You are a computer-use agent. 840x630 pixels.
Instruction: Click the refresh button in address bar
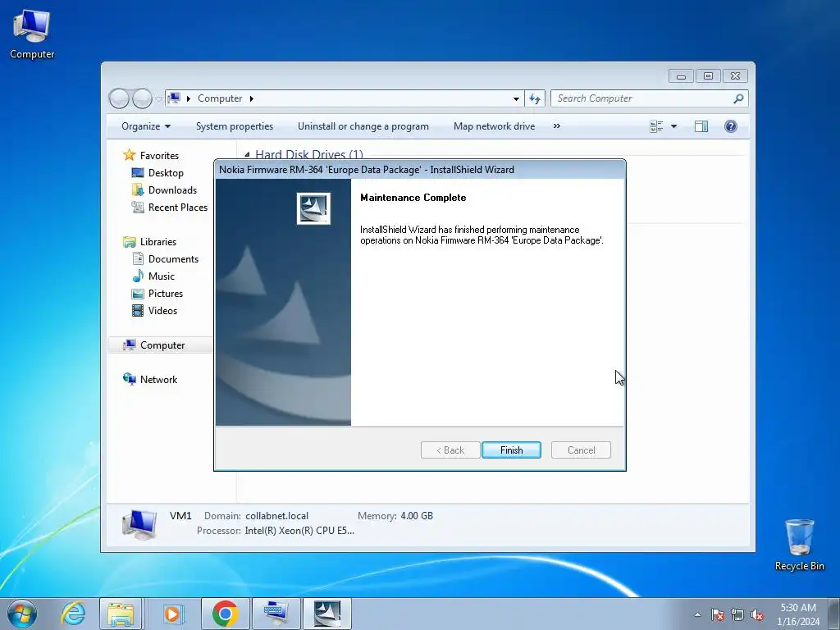click(535, 98)
